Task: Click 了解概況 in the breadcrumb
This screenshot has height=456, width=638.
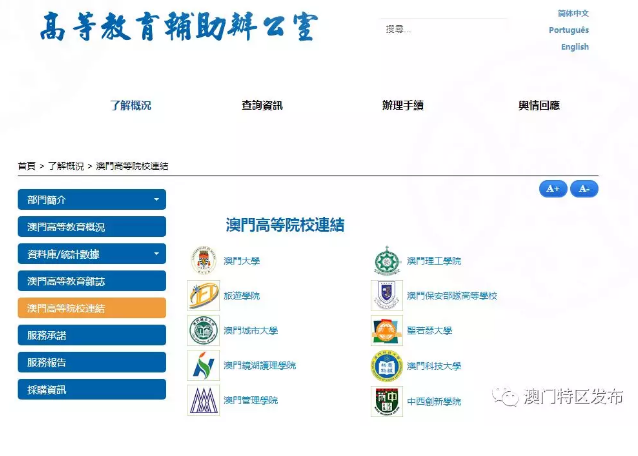Action: click(66, 166)
